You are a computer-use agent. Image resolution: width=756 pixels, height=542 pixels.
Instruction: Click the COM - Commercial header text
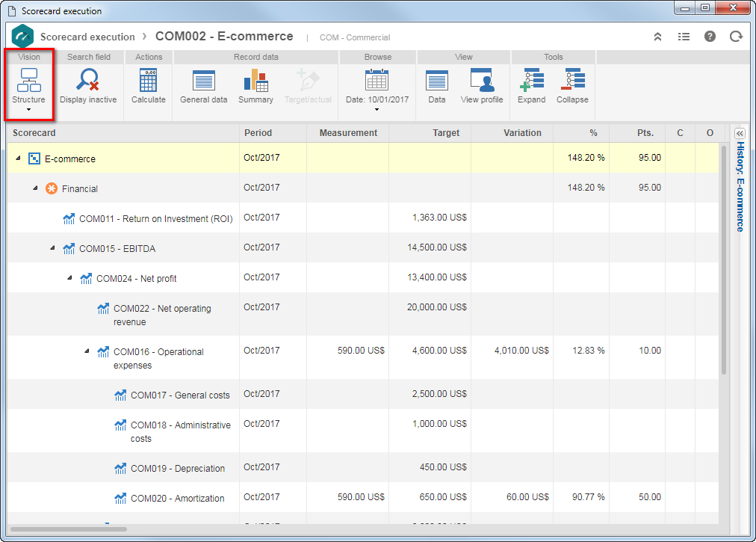pos(355,37)
